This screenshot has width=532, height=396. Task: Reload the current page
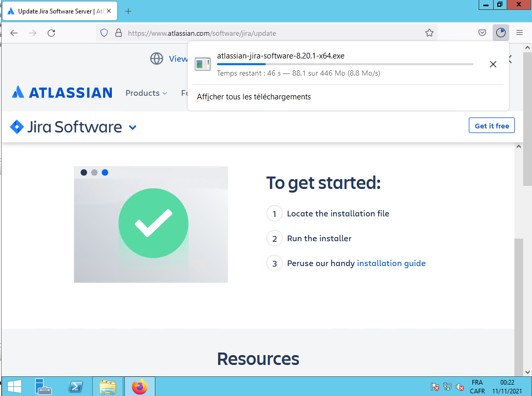tap(51, 33)
